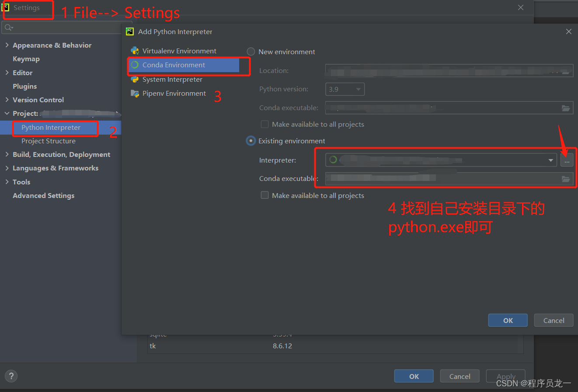Expand the Version Control section

pyautogui.click(x=7, y=100)
